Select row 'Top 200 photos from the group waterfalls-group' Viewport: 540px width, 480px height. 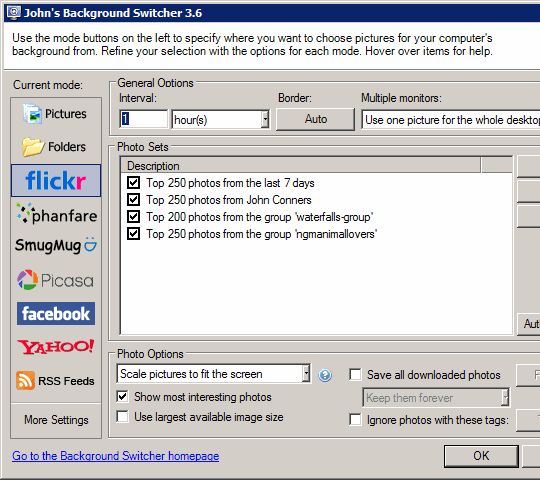(x=260, y=217)
